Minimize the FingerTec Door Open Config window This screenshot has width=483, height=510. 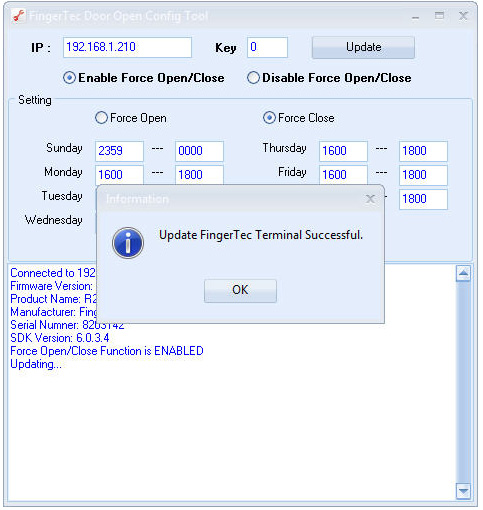[x=415, y=16]
